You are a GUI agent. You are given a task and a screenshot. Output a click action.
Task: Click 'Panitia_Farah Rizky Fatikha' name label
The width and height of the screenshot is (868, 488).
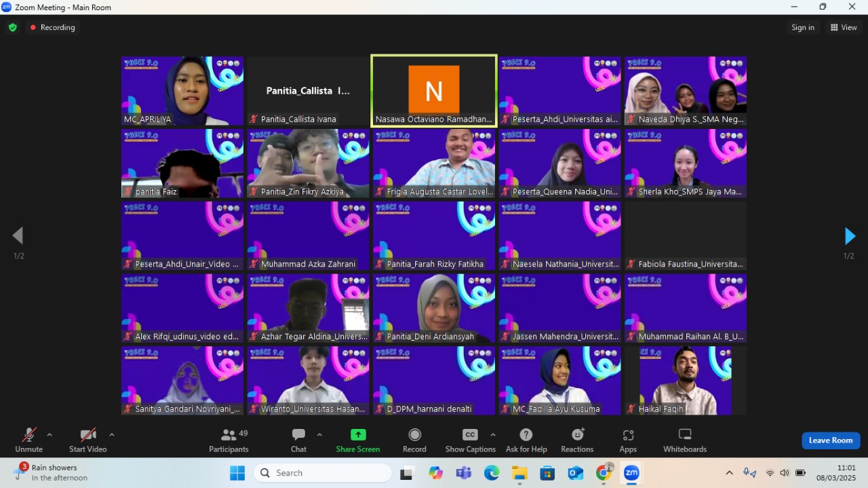click(x=435, y=264)
